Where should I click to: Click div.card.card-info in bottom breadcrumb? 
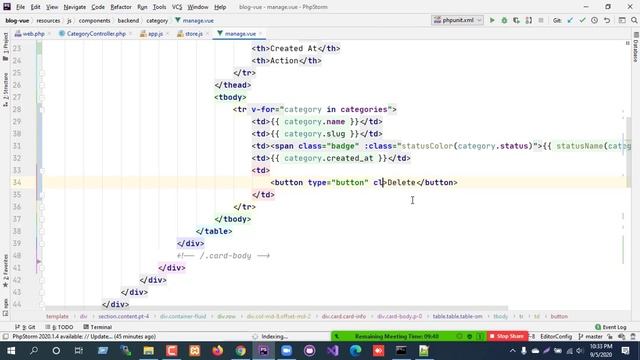click(344, 316)
